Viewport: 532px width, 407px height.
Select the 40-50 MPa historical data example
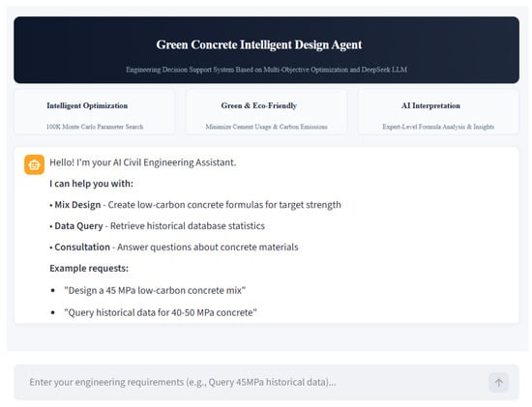(x=161, y=312)
